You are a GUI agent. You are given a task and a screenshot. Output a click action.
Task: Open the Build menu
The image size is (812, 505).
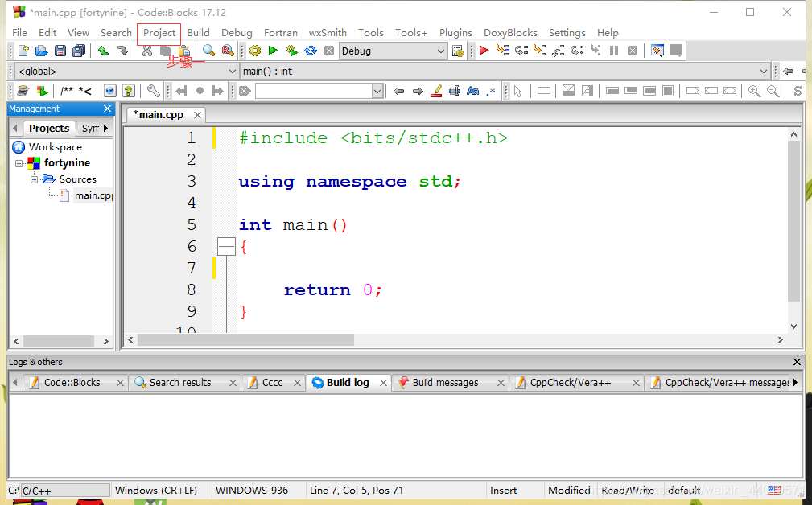click(x=198, y=33)
